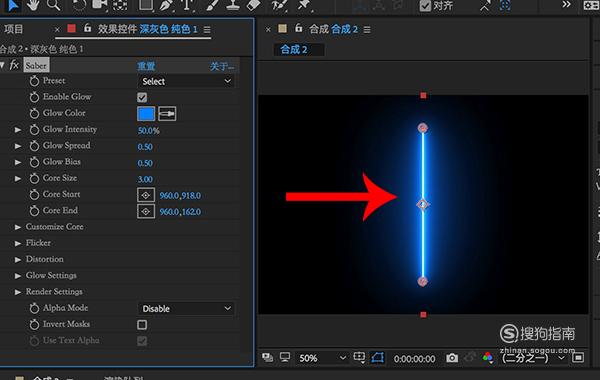Image resolution: width=600 pixels, height=380 pixels.
Task: Open the 合成2 viewer panel menu
Action: (367, 29)
